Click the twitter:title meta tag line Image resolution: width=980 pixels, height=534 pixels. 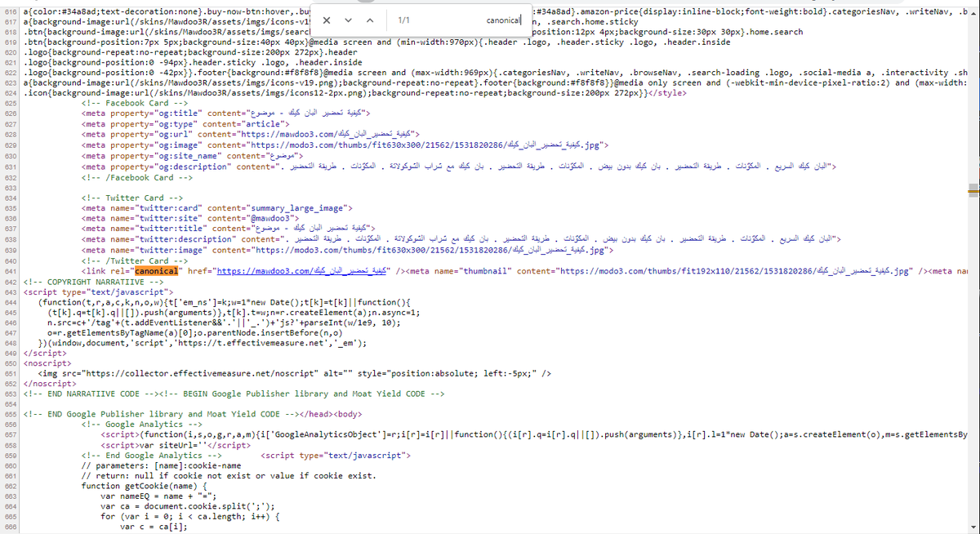point(229,229)
